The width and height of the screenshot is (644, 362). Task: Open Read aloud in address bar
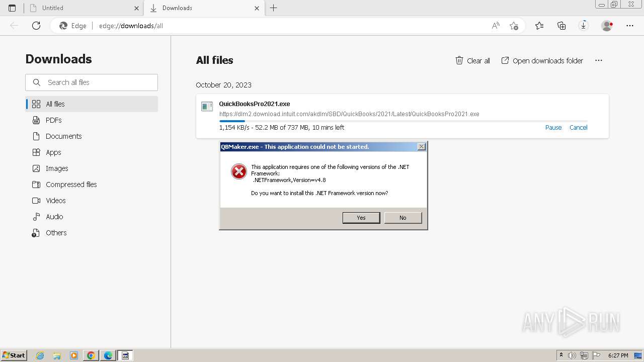pos(496,26)
